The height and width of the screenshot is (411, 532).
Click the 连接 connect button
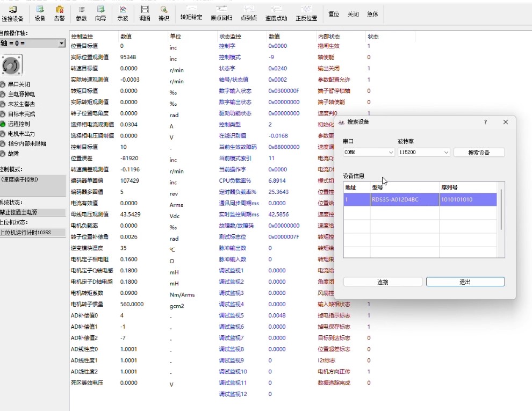coord(383,282)
